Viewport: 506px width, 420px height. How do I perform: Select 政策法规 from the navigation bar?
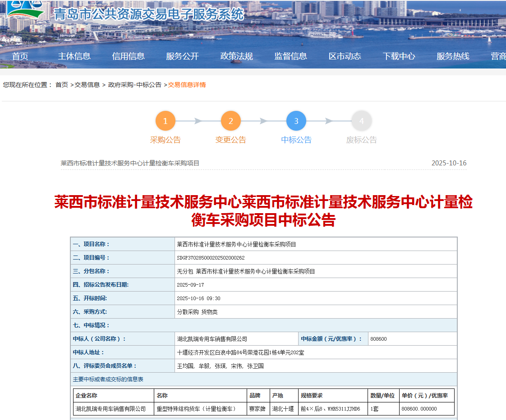coord(236,56)
